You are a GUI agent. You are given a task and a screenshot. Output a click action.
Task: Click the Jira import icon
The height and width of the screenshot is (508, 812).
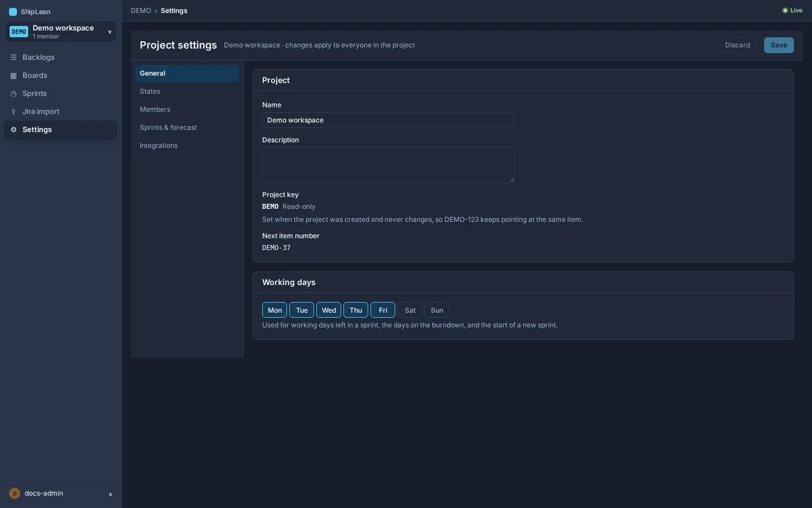(14, 112)
